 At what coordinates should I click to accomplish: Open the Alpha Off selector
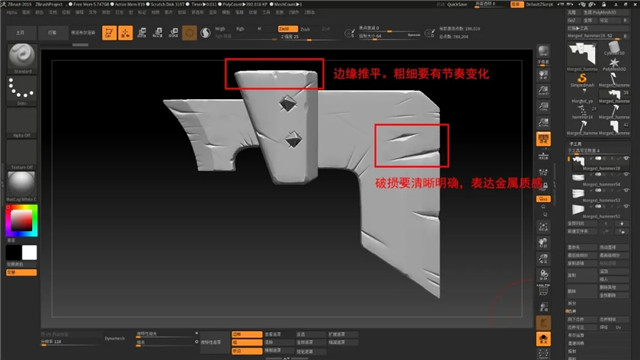(22, 123)
